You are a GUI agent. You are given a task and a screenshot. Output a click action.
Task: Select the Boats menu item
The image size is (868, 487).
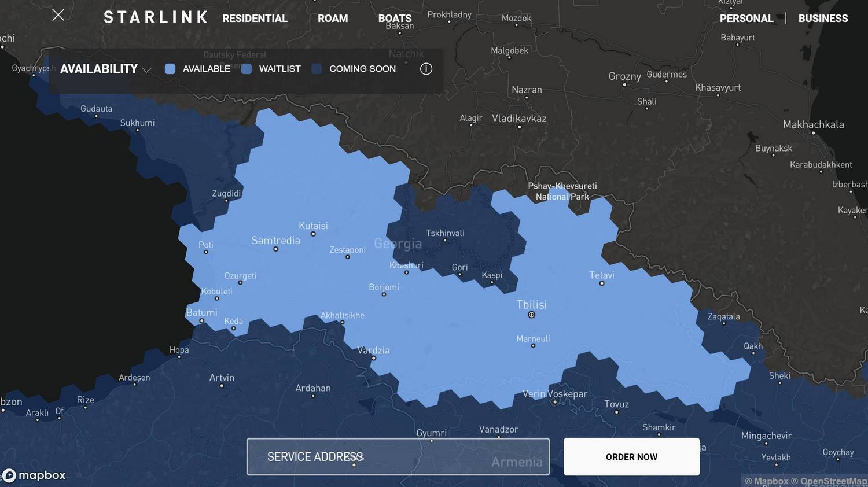[395, 19]
